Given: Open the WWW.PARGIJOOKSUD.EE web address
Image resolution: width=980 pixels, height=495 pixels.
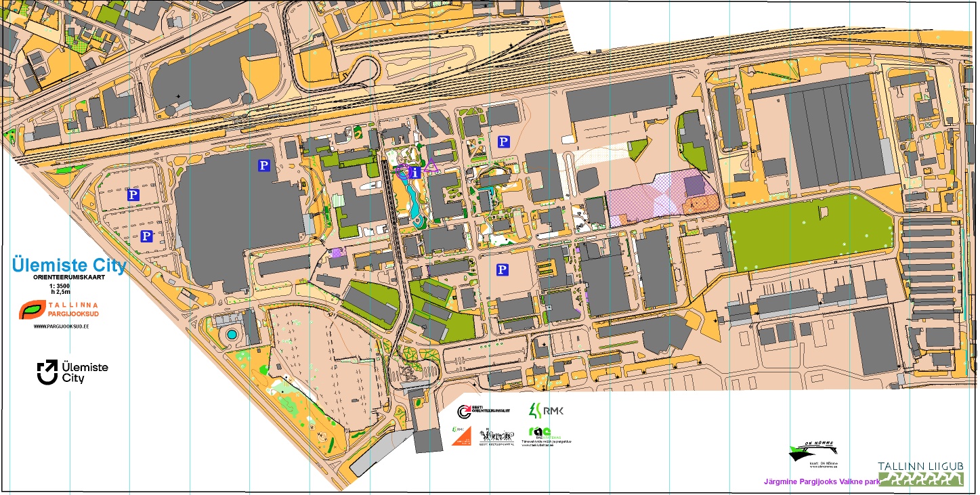Looking at the screenshot, I should pyautogui.click(x=62, y=326).
